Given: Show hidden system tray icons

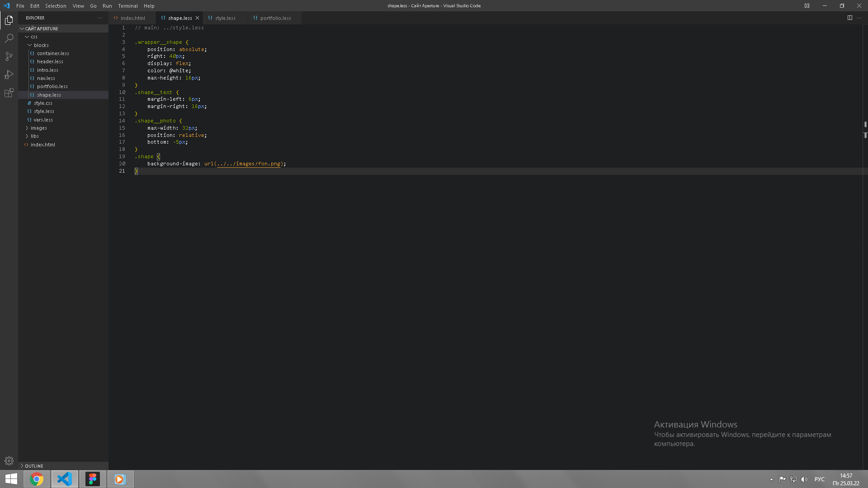Looking at the screenshot, I should pos(771,479).
